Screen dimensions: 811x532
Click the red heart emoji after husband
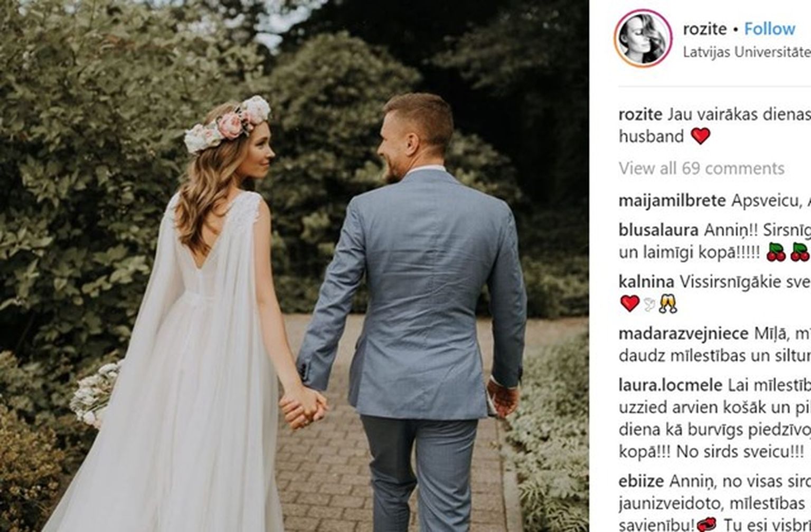700,136
